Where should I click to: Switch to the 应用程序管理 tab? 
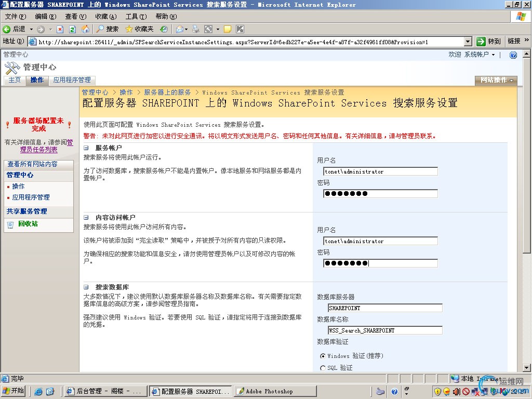pyautogui.click(x=72, y=80)
